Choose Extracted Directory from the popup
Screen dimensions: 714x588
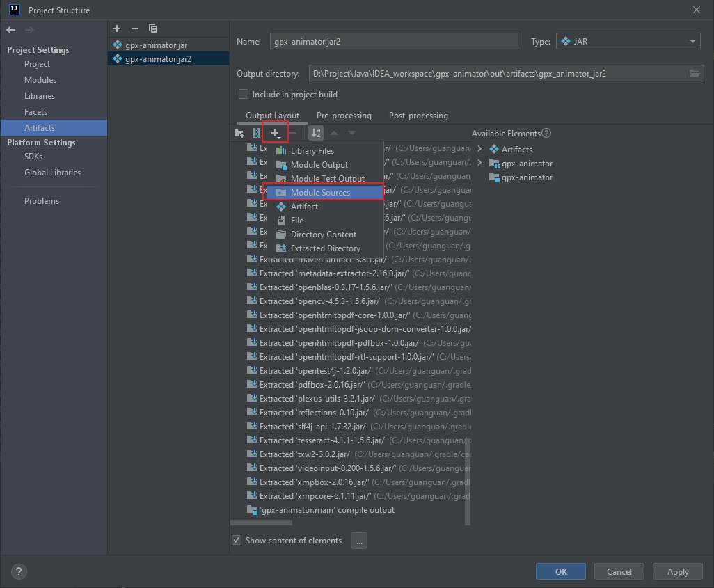click(x=325, y=248)
